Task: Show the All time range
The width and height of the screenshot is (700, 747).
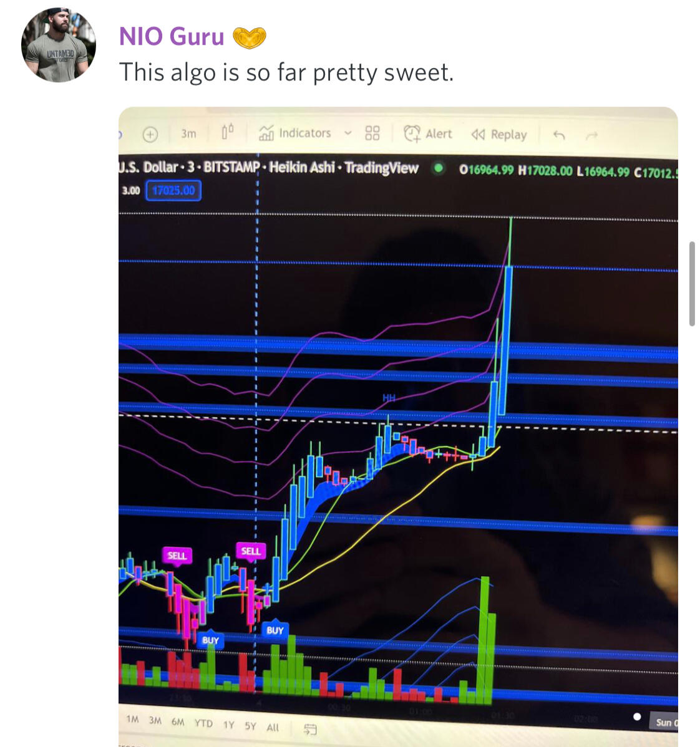Action: (273, 727)
